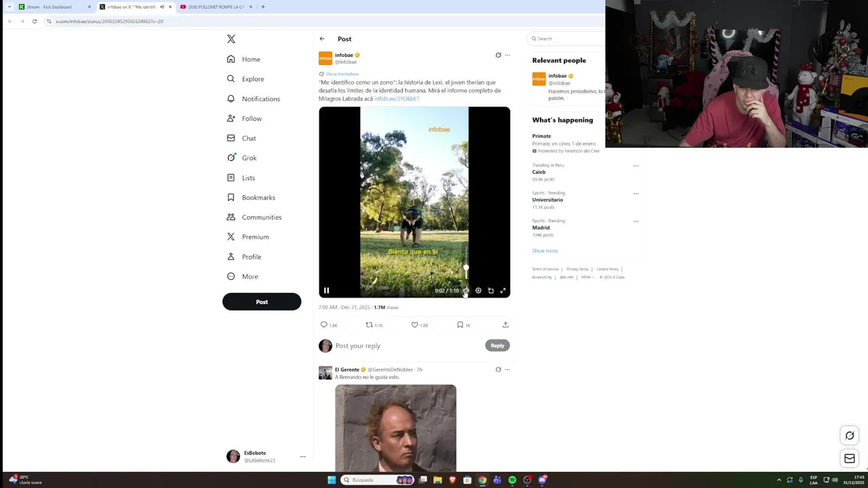Open El Gerente's reply three-dot menu

(x=507, y=369)
